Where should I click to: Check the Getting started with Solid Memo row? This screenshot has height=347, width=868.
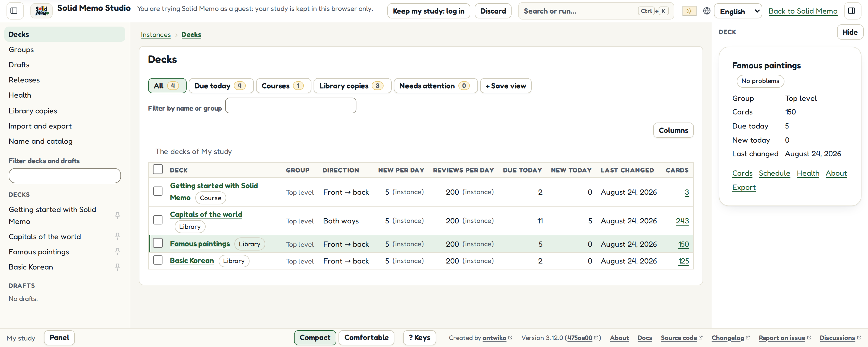158,191
